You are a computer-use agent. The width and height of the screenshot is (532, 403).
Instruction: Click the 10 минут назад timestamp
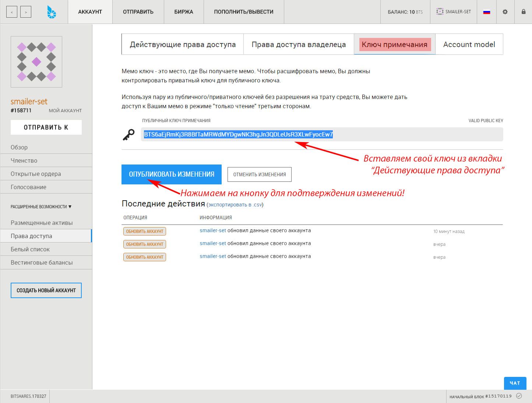(449, 231)
